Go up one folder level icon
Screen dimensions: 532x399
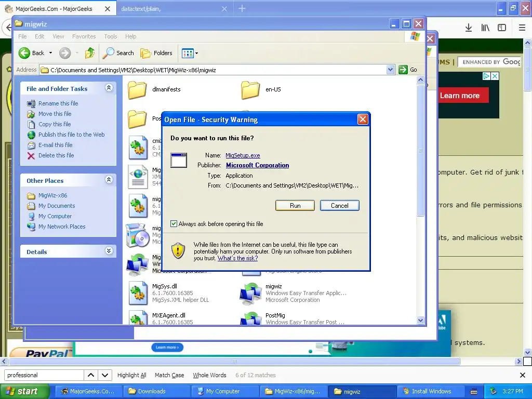(89, 53)
